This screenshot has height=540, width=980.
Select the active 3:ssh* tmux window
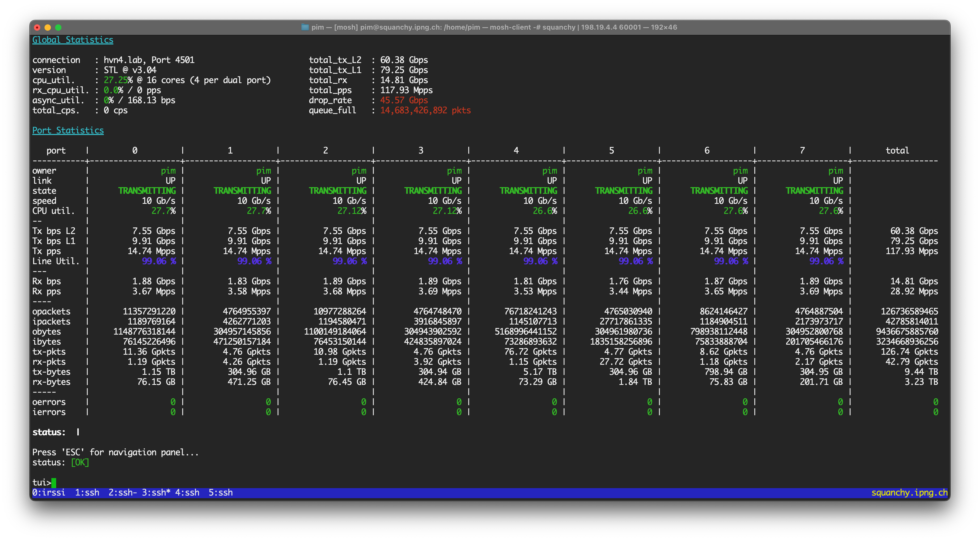pyautogui.click(x=156, y=493)
